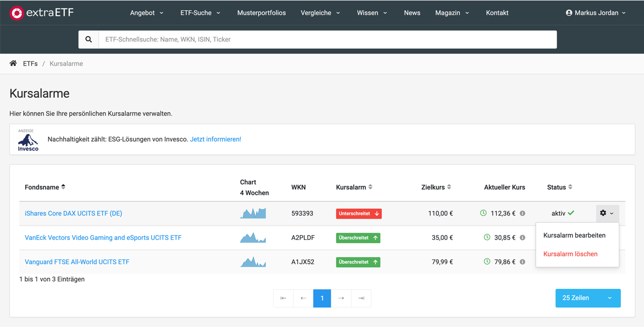Viewport: 644px width, 327px height.
Task: Click target price 35,00 €
Action: click(x=442, y=237)
